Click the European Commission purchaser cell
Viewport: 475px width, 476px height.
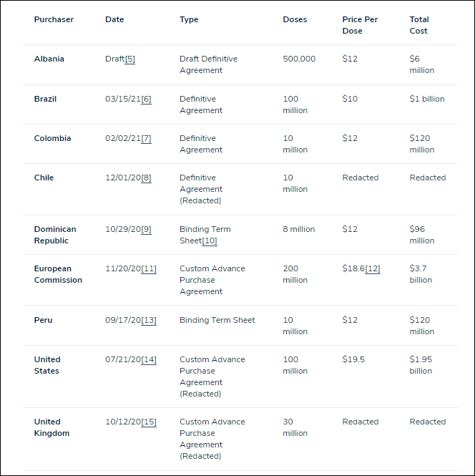58,274
